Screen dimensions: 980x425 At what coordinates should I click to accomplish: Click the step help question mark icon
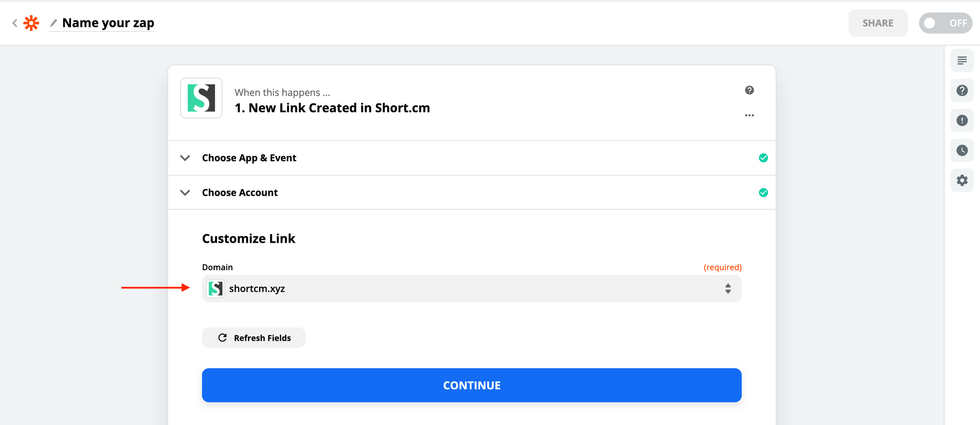[x=749, y=90]
